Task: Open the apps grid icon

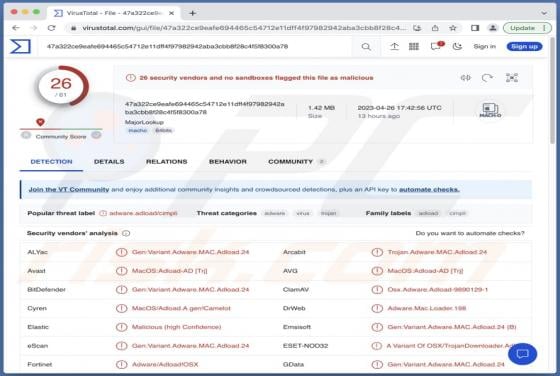Action: click(x=414, y=46)
